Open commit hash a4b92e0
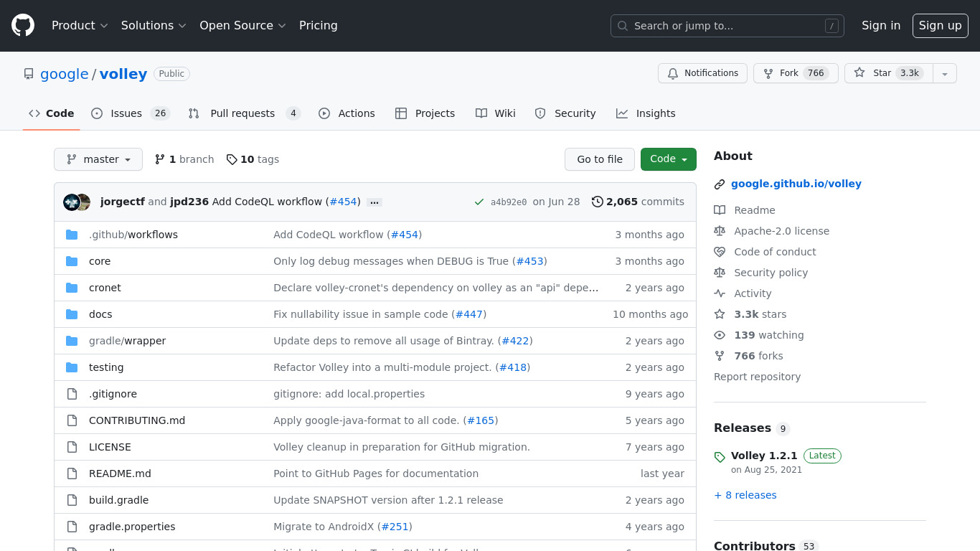This screenshot has width=980, height=551. pos(509,202)
